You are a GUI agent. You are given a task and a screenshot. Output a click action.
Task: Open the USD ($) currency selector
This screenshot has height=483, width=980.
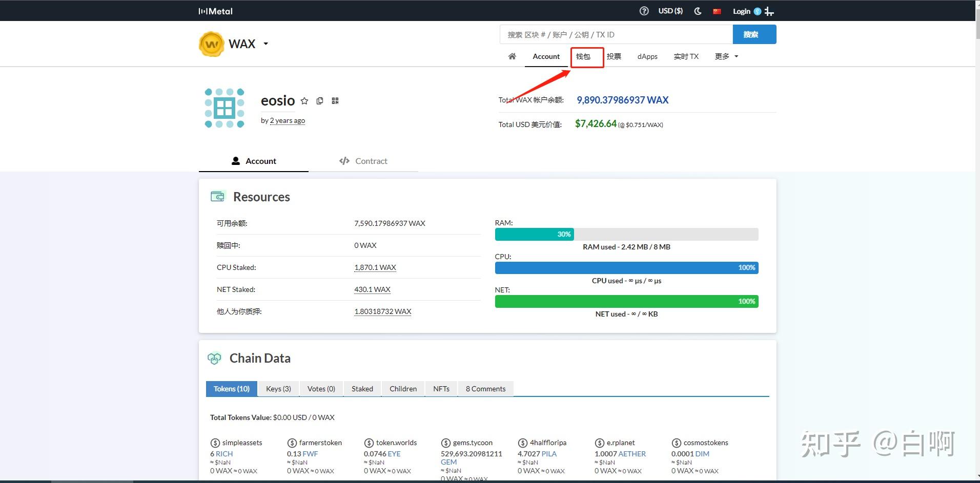670,11
